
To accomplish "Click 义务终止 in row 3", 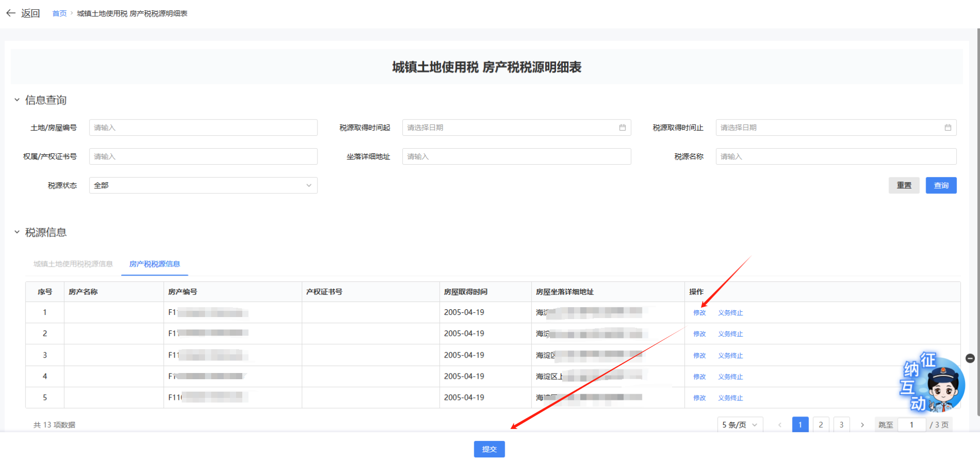I will click(730, 356).
